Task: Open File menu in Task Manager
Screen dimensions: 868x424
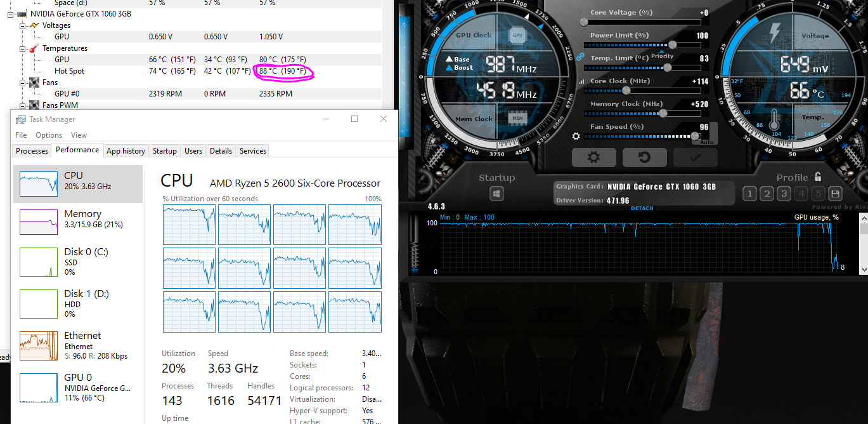Action: [21, 135]
